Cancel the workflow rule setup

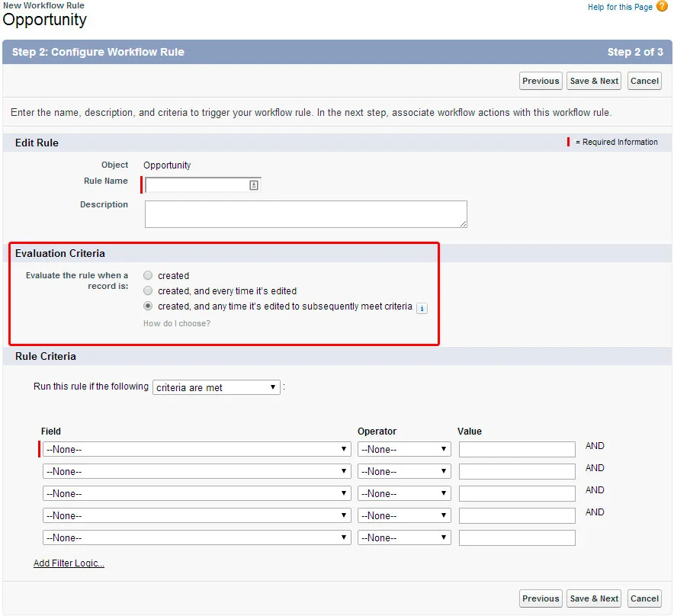(x=644, y=80)
